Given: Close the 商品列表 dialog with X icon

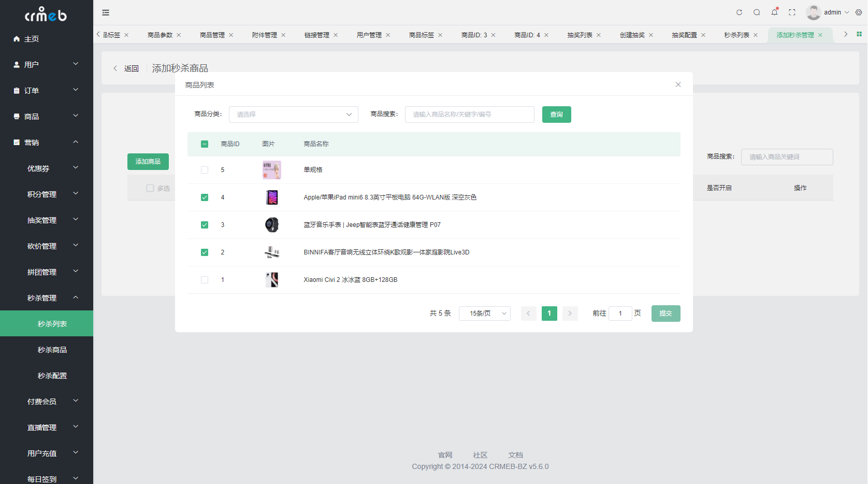Looking at the screenshot, I should [678, 84].
